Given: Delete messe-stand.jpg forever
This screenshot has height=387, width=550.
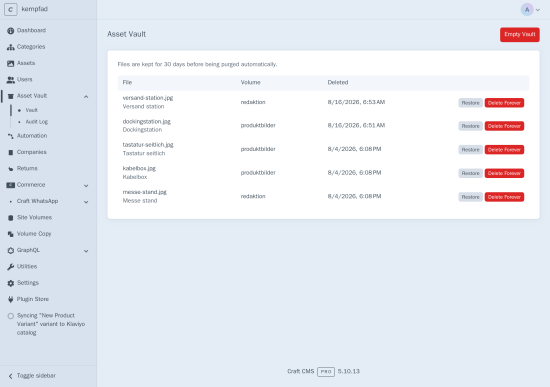Looking at the screenshot, I should (504, 197).
